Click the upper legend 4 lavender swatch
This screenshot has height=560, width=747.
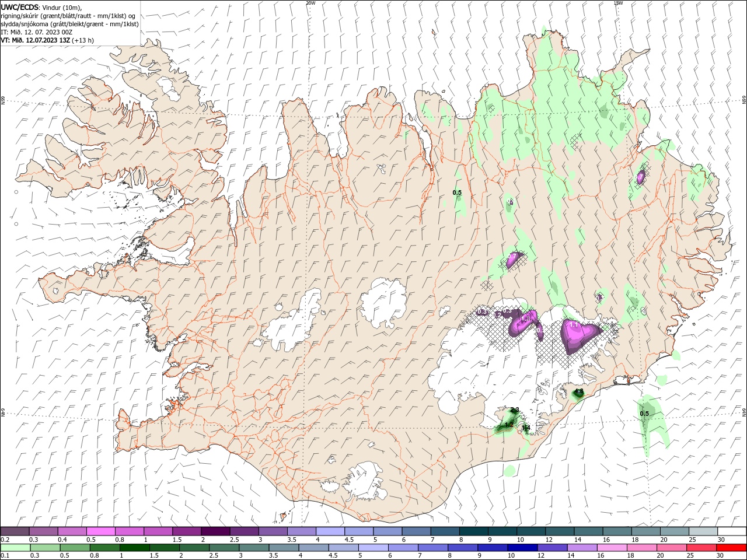click(x=330, y=531)
